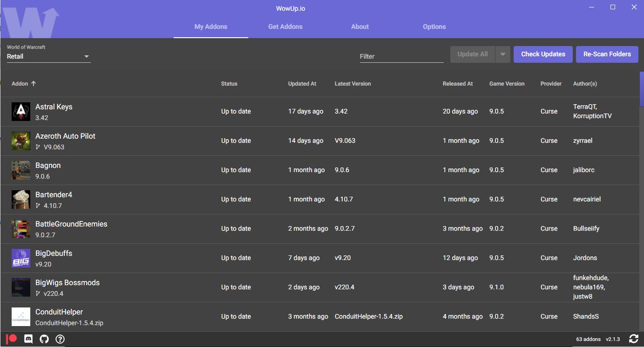Open the Retail game version dropdown
644x347 pixels.
[x=48, y=56]
